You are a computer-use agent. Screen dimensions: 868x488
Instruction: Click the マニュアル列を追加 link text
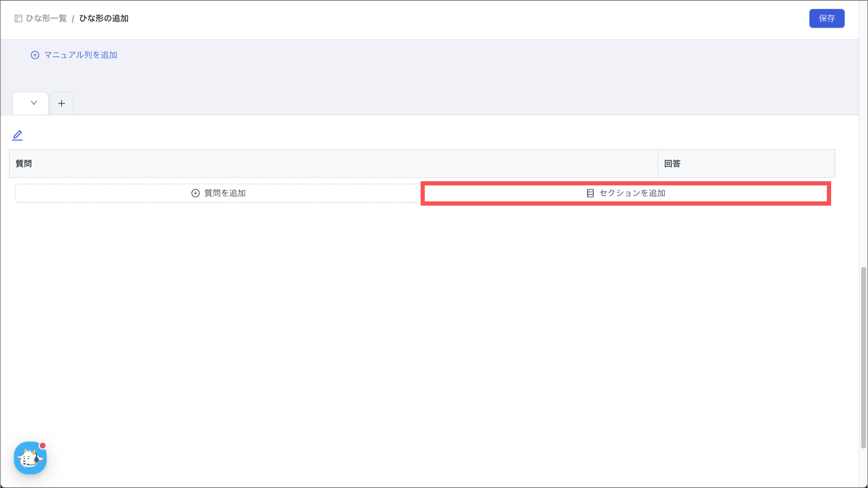tap(81, 55)
